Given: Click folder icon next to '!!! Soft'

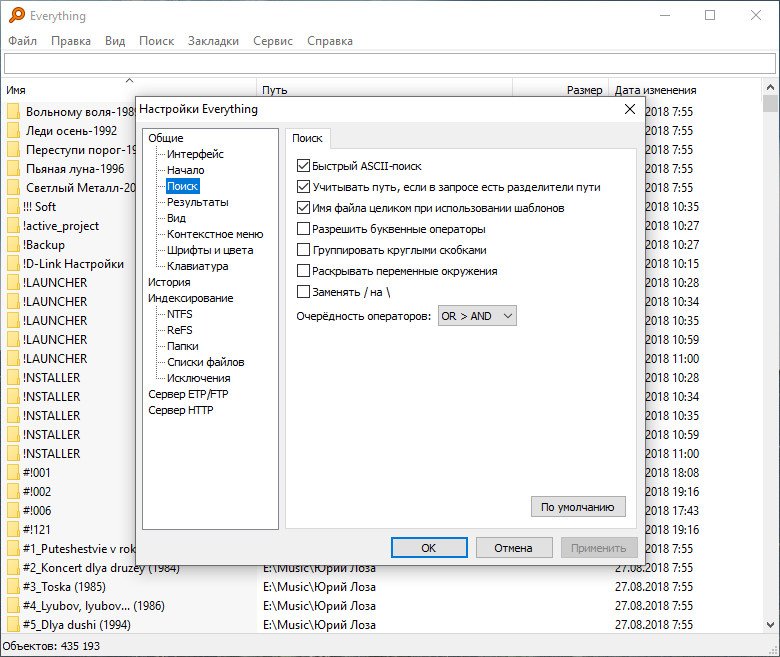Looking at the screenshot, I should click(x=13, y=207).
